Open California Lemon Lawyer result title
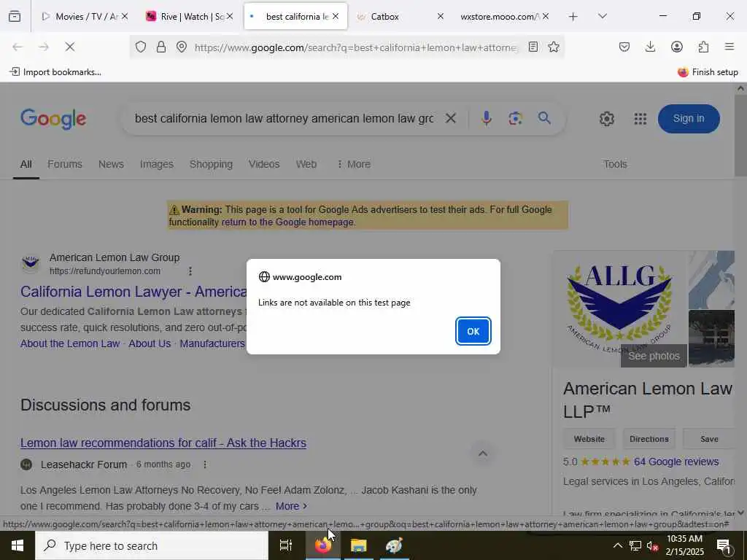 tap(133, 292)
